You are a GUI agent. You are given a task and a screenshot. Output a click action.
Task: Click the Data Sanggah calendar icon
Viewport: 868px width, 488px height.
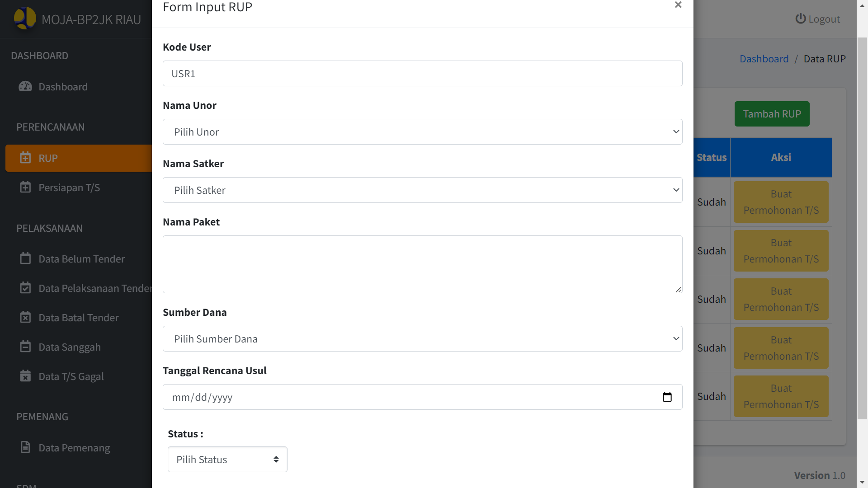coord(25,347)
